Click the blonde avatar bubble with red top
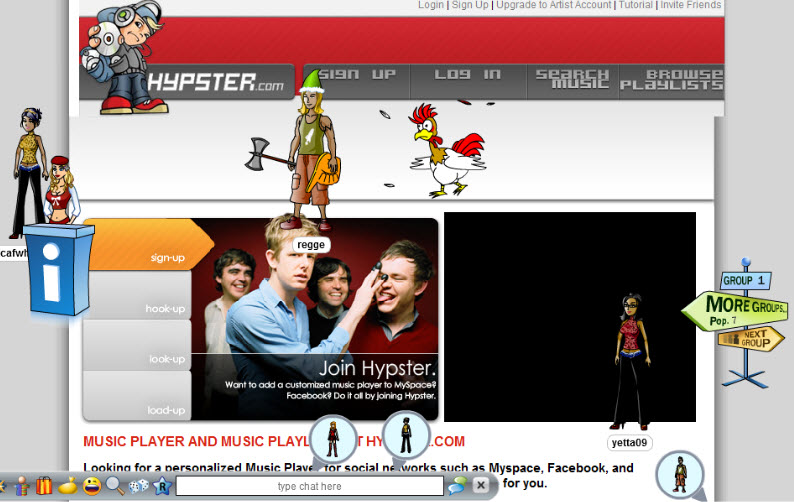 coord(333,439)
